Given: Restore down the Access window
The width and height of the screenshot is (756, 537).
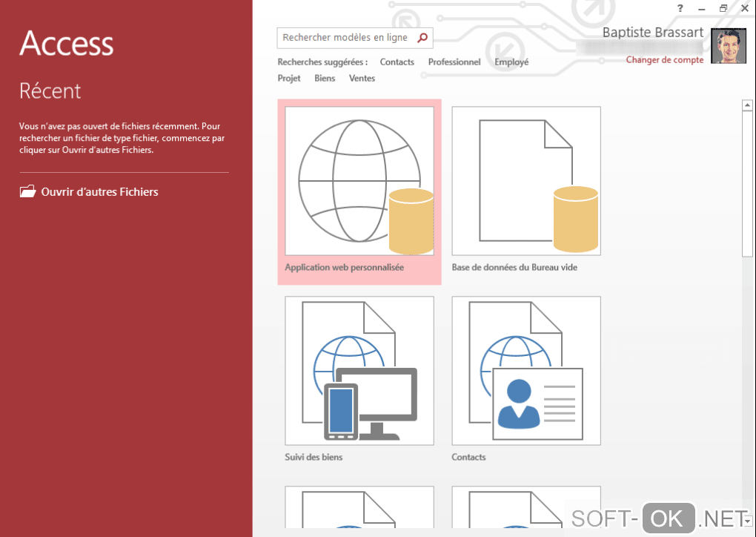Looking at the screenshot, I should [723, 8].
